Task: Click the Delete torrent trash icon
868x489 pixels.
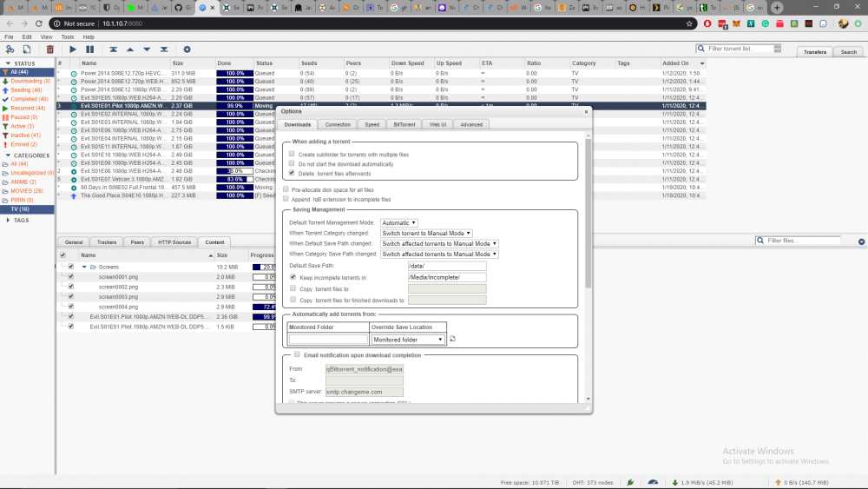Action: coord(49,50)
